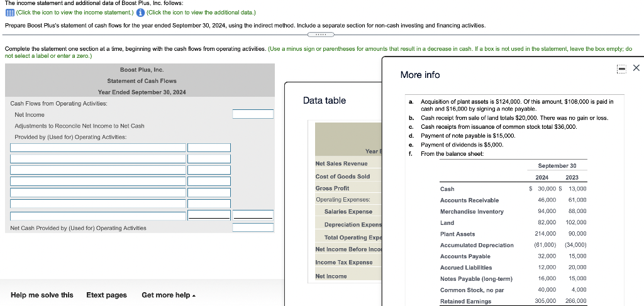Click item e Payment of dividends text
The image size is (644, 306).
(462, 145)
